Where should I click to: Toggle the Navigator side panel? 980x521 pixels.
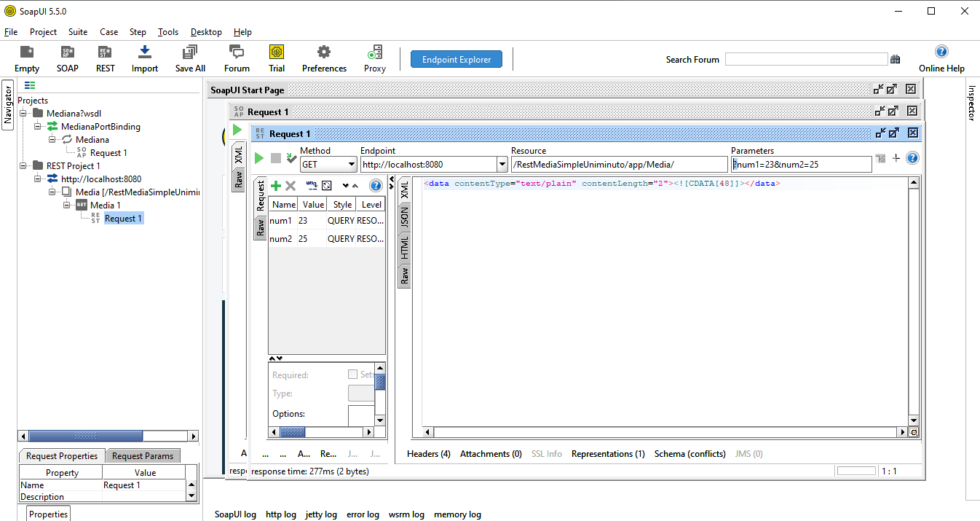click(x=8, y=105)
